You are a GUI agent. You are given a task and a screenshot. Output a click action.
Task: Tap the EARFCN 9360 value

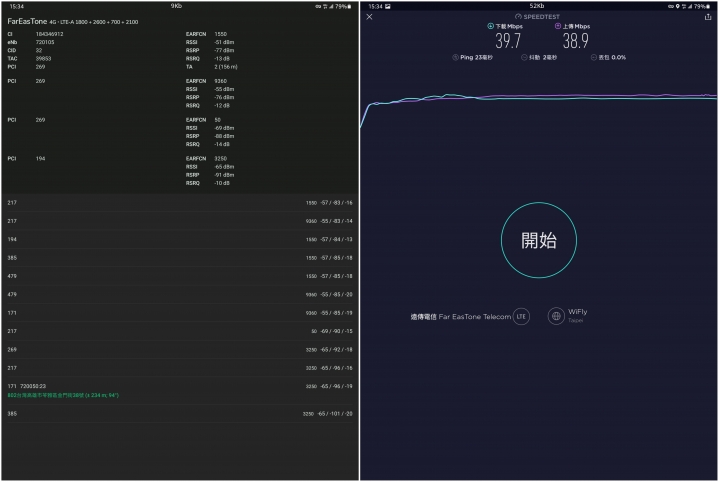pyautogui.click(x=220, y=81)
